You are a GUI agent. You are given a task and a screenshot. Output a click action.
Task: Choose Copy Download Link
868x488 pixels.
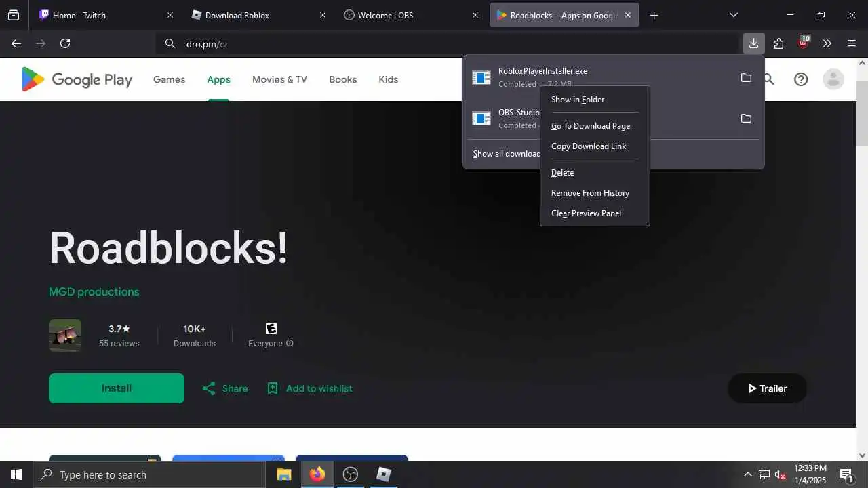(595, 146)
